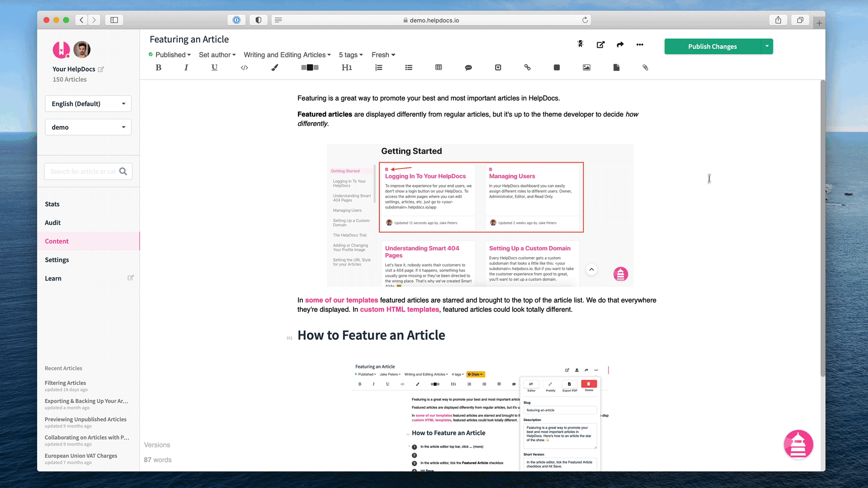Apply H1 heading style

tap(347, 67)
